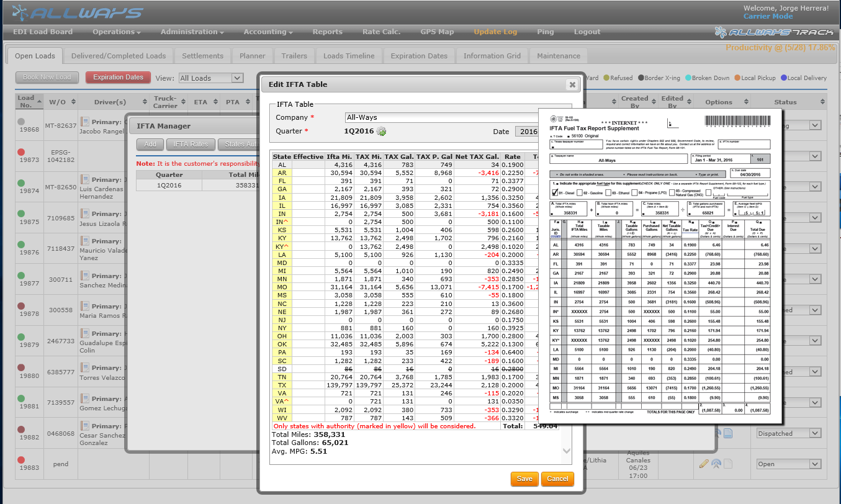Open the Open status dropdown of load 19883
841x504 pixels.
[x=789, y=464]
